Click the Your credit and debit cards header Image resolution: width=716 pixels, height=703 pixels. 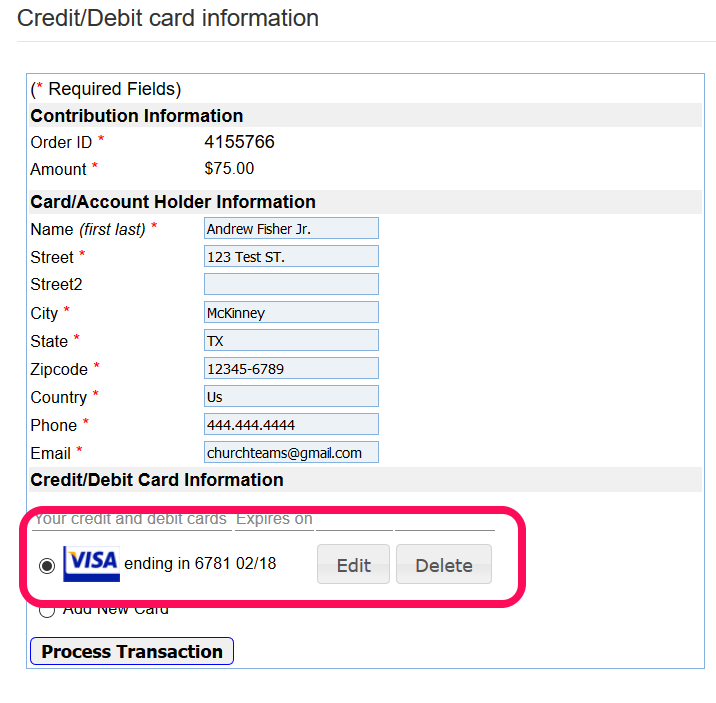(x=131, y=520)
